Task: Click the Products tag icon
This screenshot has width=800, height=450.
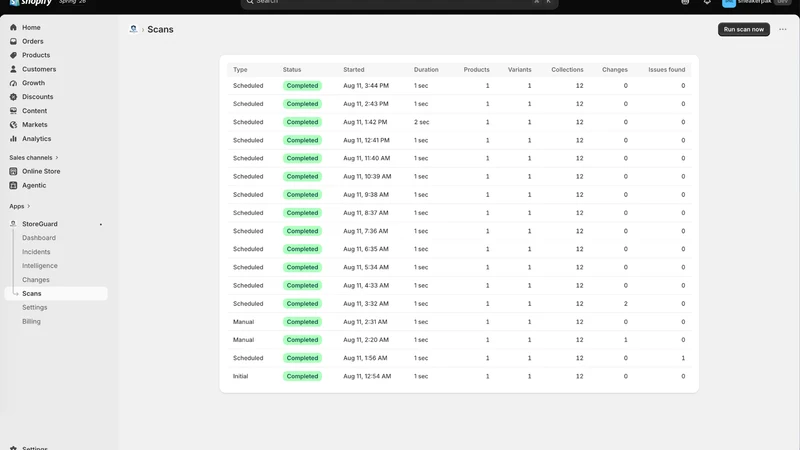Action: (x=13, y=55)
